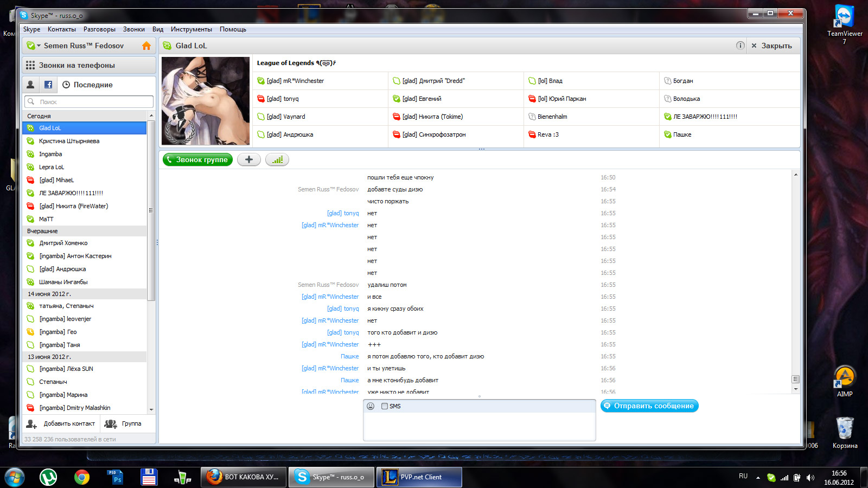The width and height of the screenshot is (868, 488).
Task: Click the Отправить сообщение button
Action: (649, 406)
